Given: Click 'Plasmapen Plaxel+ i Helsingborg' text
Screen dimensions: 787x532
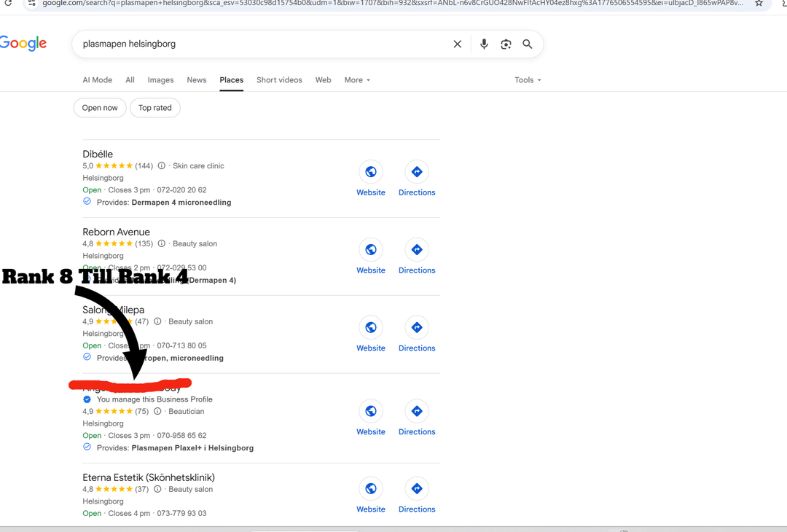Looking at the screenshot, I should (192, 447).
